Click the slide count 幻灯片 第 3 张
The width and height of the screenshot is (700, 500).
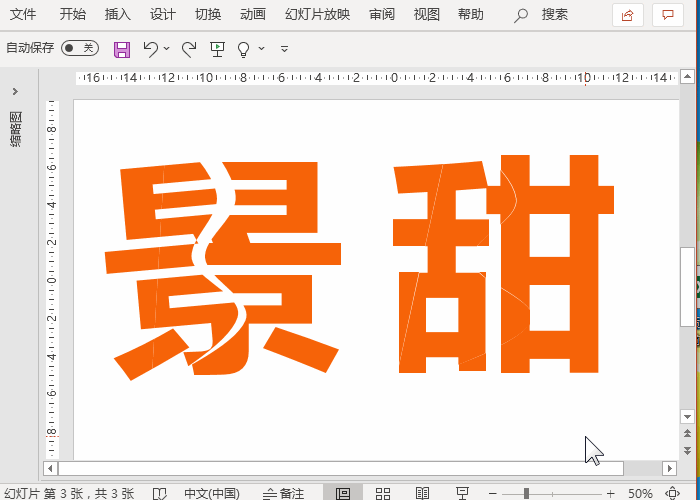[x=69, y=493]
